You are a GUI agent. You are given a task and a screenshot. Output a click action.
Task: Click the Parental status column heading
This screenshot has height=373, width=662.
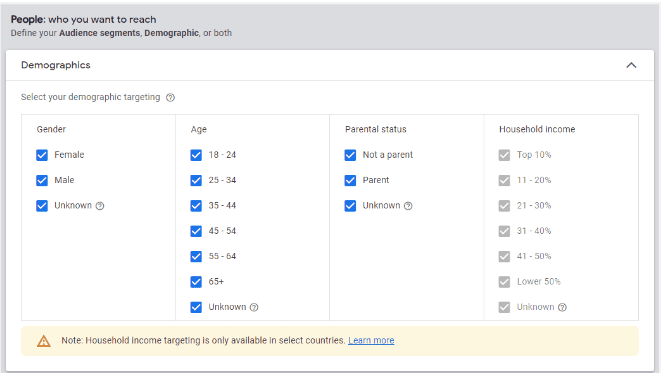(376, 129)
